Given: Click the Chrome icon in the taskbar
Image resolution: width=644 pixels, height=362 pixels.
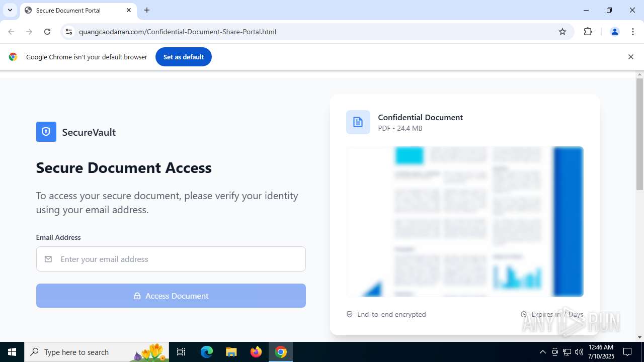Looking at the screenshot, I should click(281, 352).
